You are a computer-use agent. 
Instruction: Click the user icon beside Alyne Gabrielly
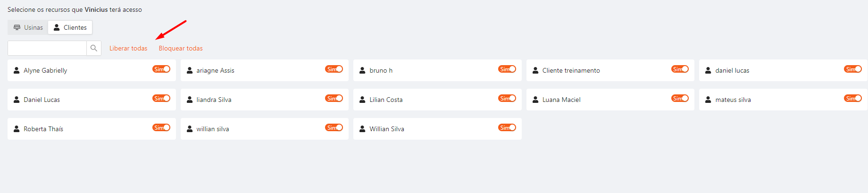pos(17,70)
